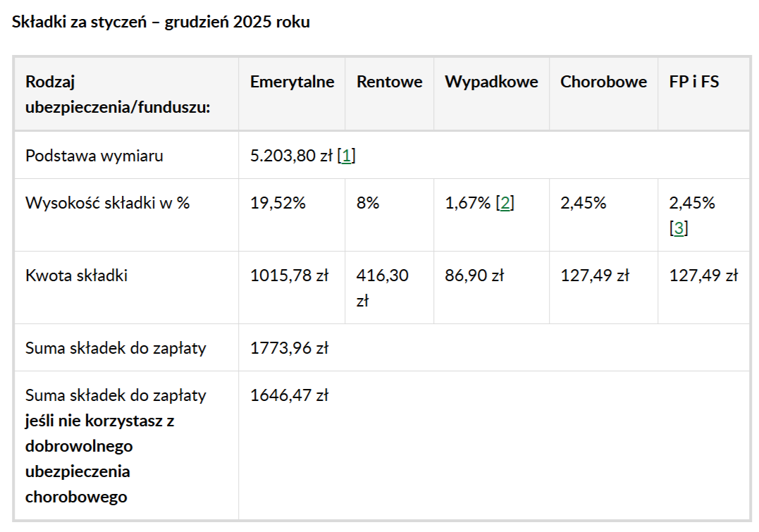The image size is (759, 532).
Task: Open footnote link 2 next to 1,67%
Action: click(505, 204)
